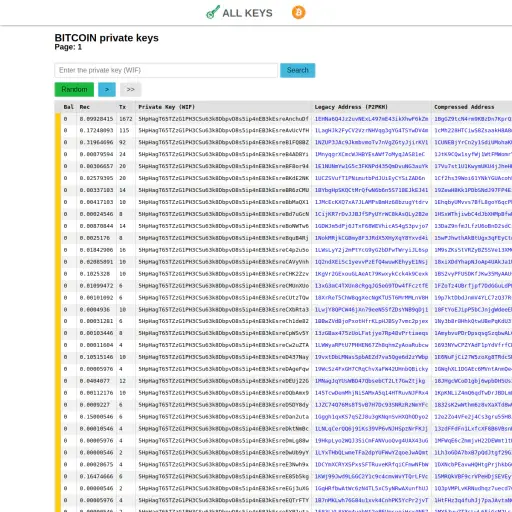
Task: Click the Rec value 0.0084936
Action: [x=95, y=310]
